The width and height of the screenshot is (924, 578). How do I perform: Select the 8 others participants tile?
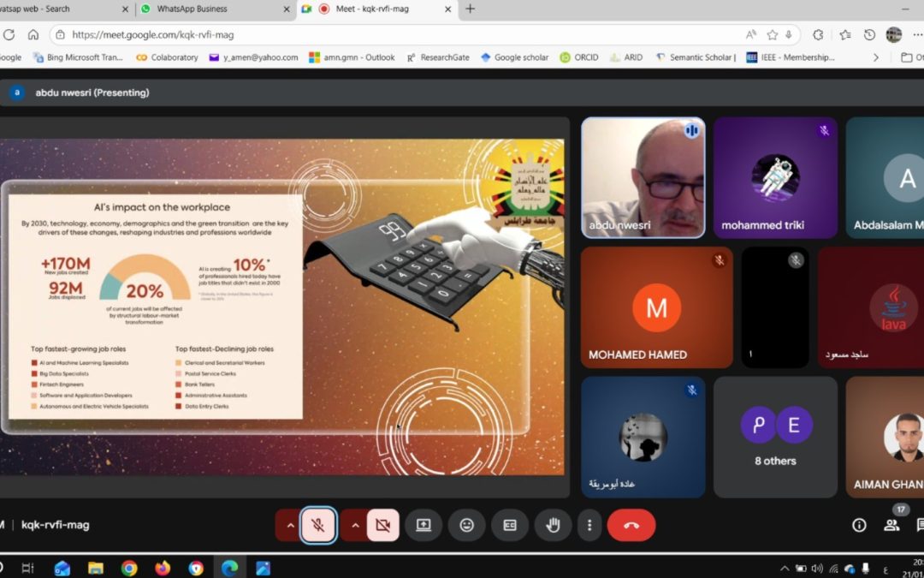pyautogui.click(x=775, y=437)
